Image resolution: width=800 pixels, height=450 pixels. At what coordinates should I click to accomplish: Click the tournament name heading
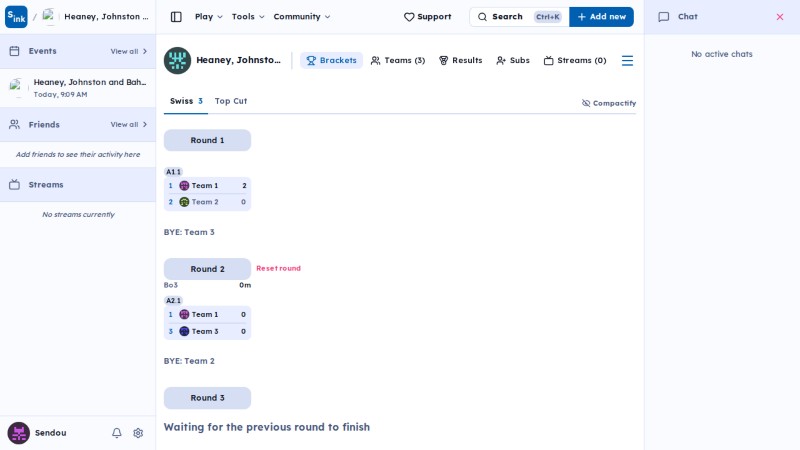(x=238, y=60)
